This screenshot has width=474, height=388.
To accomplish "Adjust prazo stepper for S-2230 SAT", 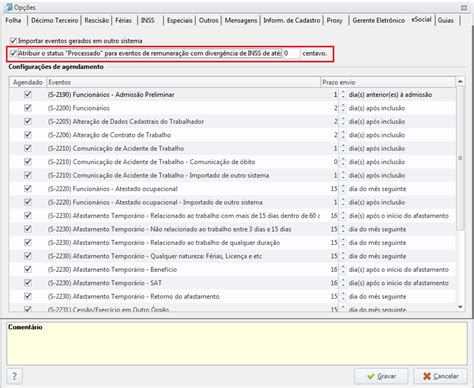I will [x=343, y=283].
